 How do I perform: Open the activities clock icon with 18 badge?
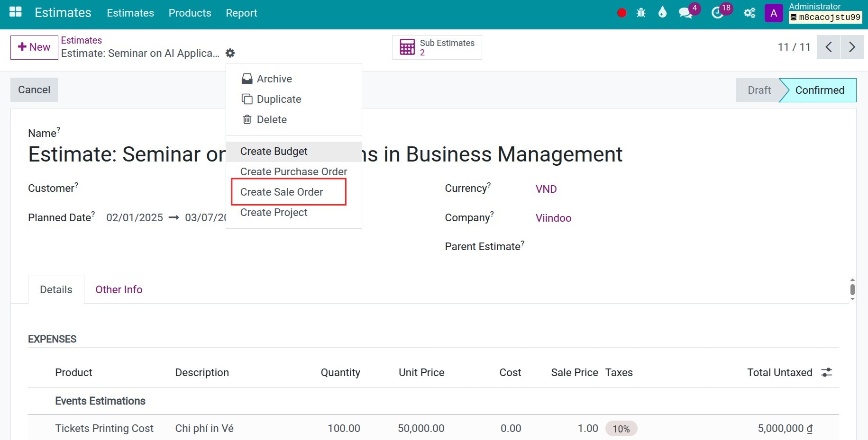click(x=718, y=13)
